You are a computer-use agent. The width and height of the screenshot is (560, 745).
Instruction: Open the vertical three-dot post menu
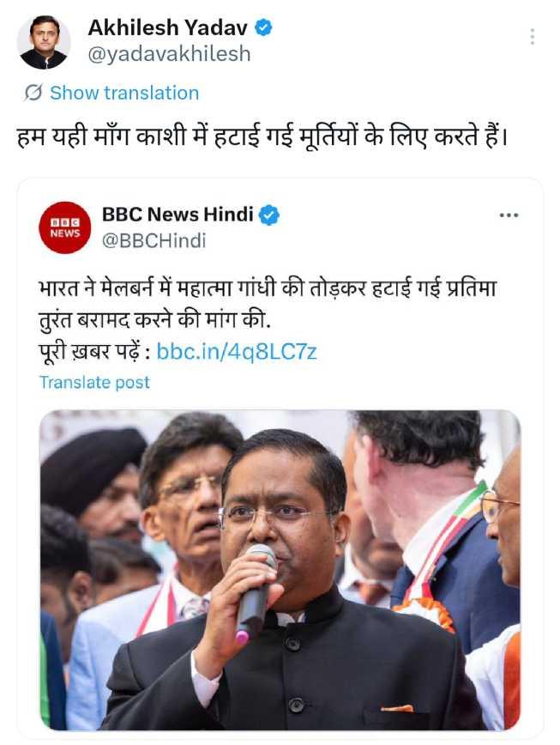(533, 37)
